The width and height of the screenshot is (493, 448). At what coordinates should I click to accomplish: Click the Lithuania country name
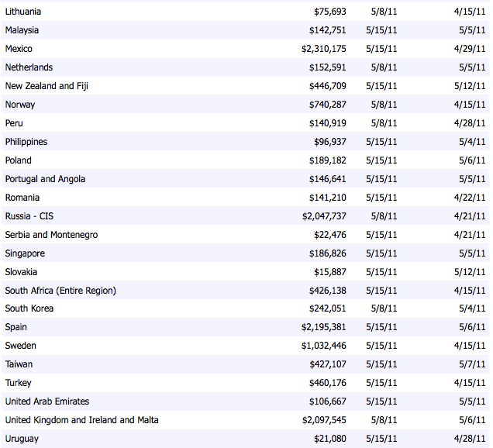[23, 12]
